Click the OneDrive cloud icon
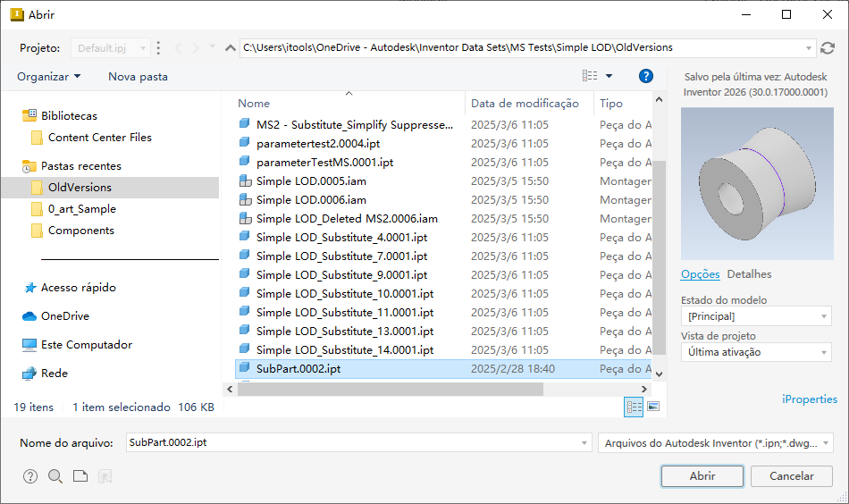 pyautogui.click(x=29, y=316)
